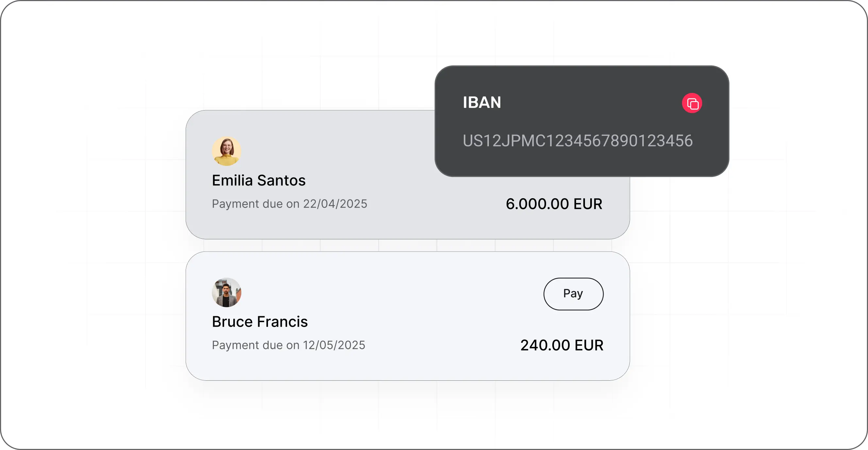The image size is (868, 450).
Task: Copy the IBAN with the red icon
Action: 692,103
